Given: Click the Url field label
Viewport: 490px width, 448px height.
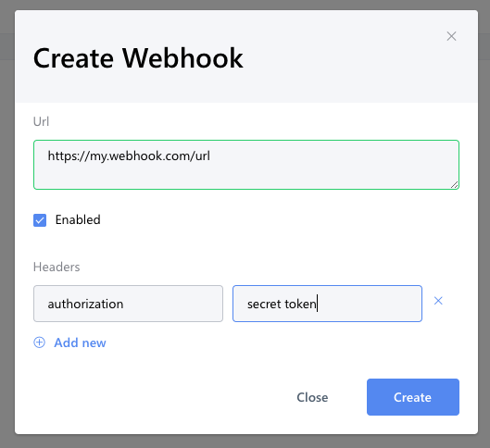Looking at the screenshot, I should (42, 121).
